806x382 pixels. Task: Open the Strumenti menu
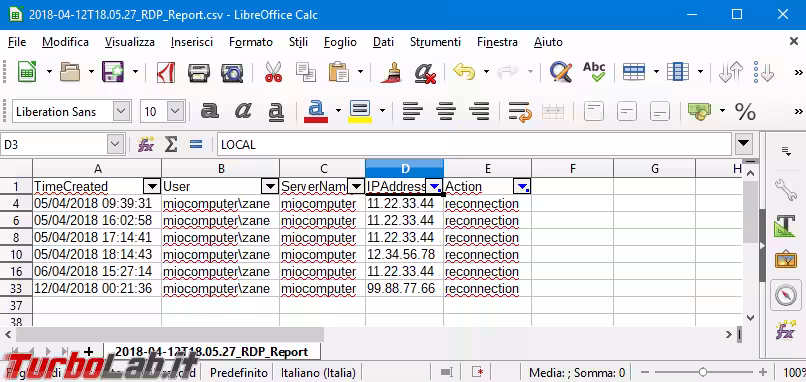(435, 42)
